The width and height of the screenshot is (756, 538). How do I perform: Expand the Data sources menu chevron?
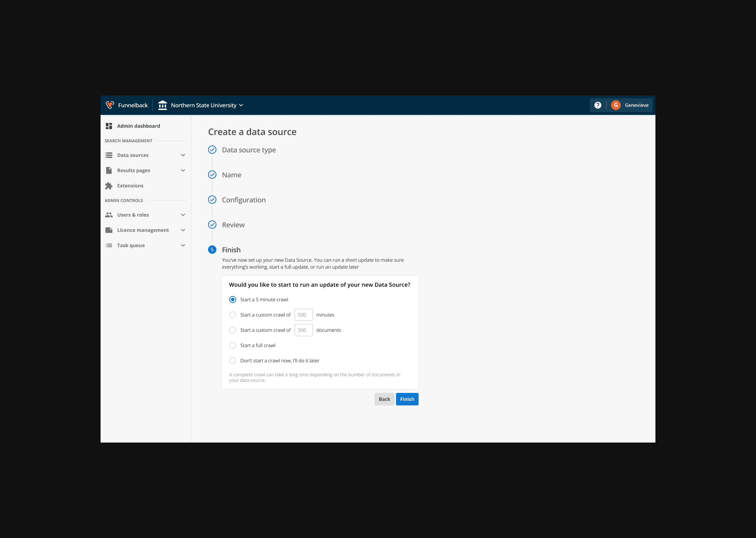pos(183,155)
